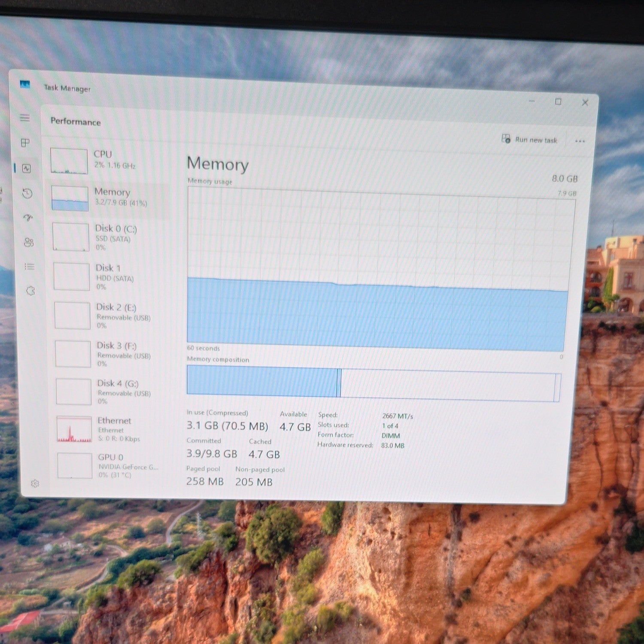Click the In use 3.1 GB (70.5 MB) value
The height and width of the screenshot is (644, 644).
(x=227, y=426)
